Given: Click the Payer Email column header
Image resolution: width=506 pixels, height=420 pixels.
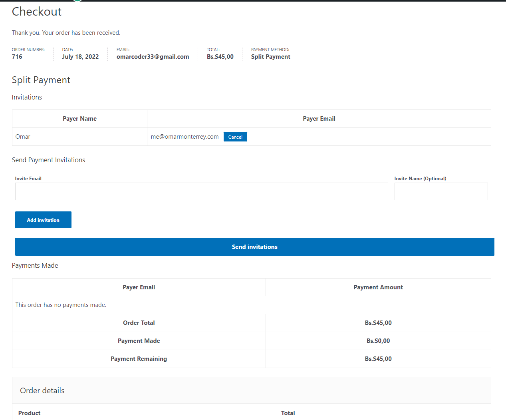Looking at the screenshot, I should coord(319,118).
